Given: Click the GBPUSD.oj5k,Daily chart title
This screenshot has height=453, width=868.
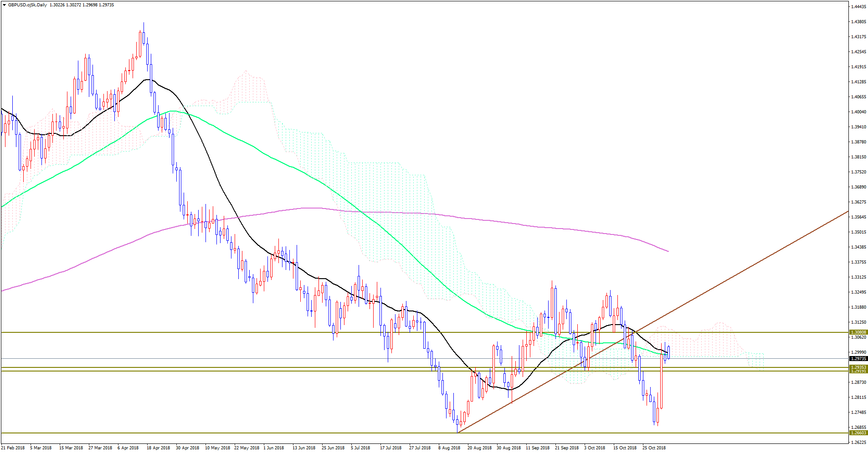Looking at the screenshot, I should tap(27, 5).
